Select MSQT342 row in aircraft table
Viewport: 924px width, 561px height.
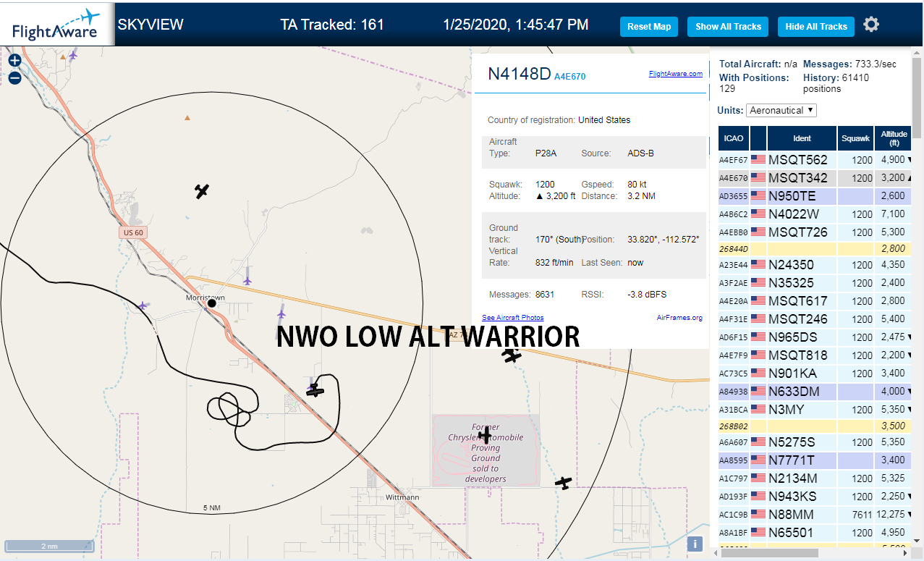click(815, 177)
